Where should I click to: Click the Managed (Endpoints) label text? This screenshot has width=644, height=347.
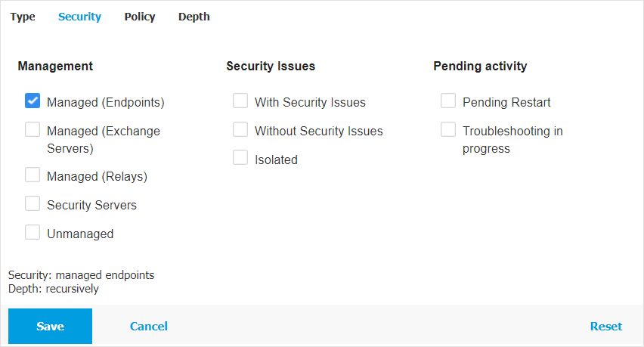[x=105, y=102]
